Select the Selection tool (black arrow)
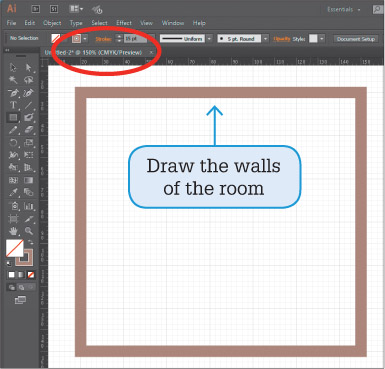Screen dimensions: 385x369 coord(13,67)
